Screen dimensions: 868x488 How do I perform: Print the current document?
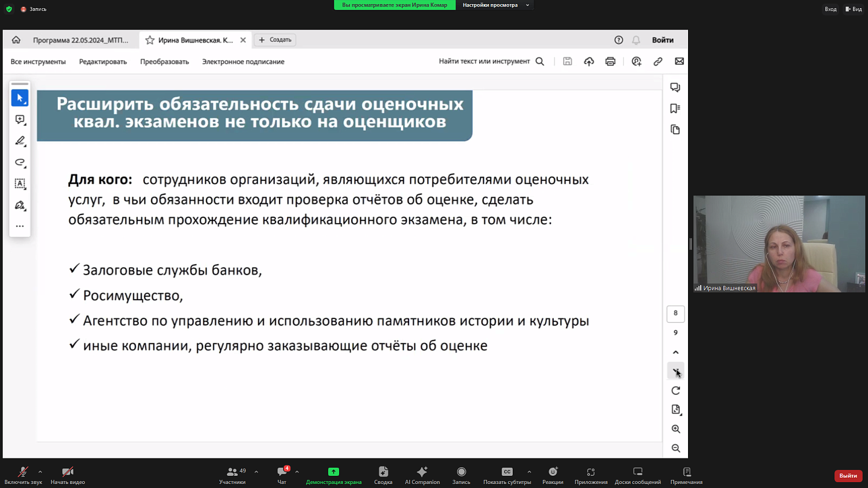coord(610,61)
